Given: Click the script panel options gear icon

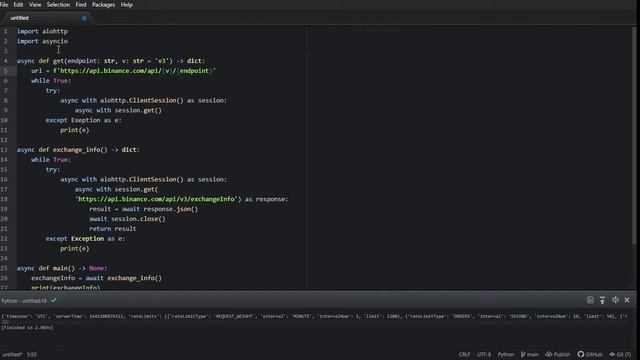Looking at the screenshot, I should [615, 300].
